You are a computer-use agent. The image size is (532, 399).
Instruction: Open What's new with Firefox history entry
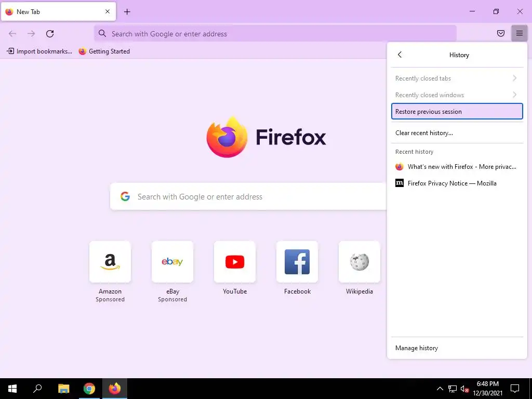tap(457, 167)
